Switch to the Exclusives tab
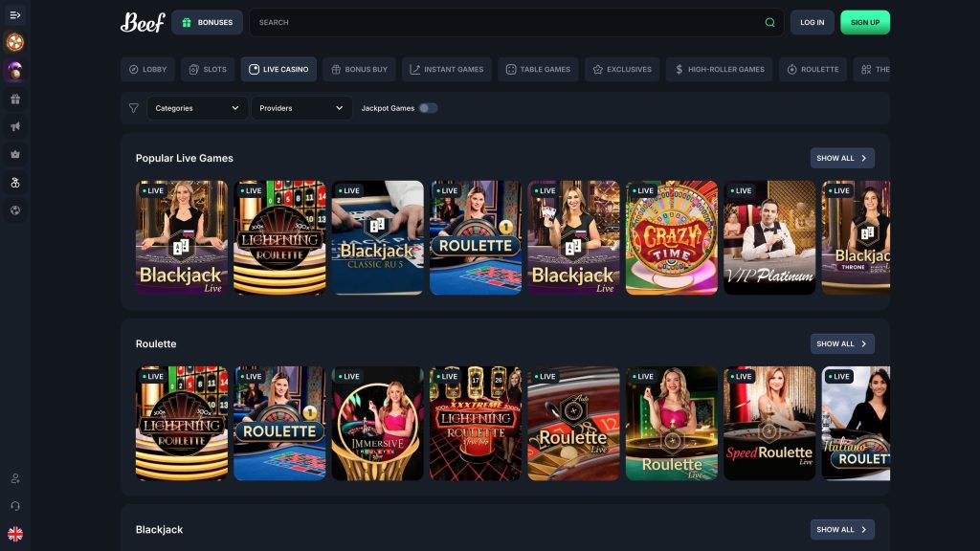This screenshot has height=551, width=980. [622, 69]
